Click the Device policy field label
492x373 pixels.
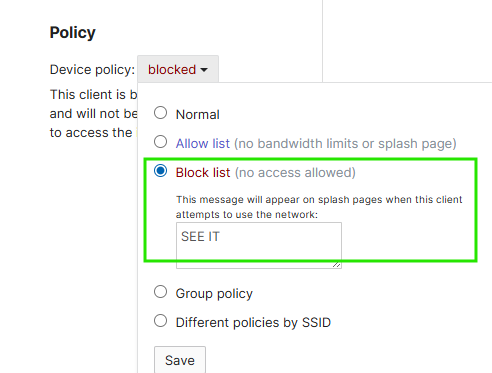pos(92,70)
